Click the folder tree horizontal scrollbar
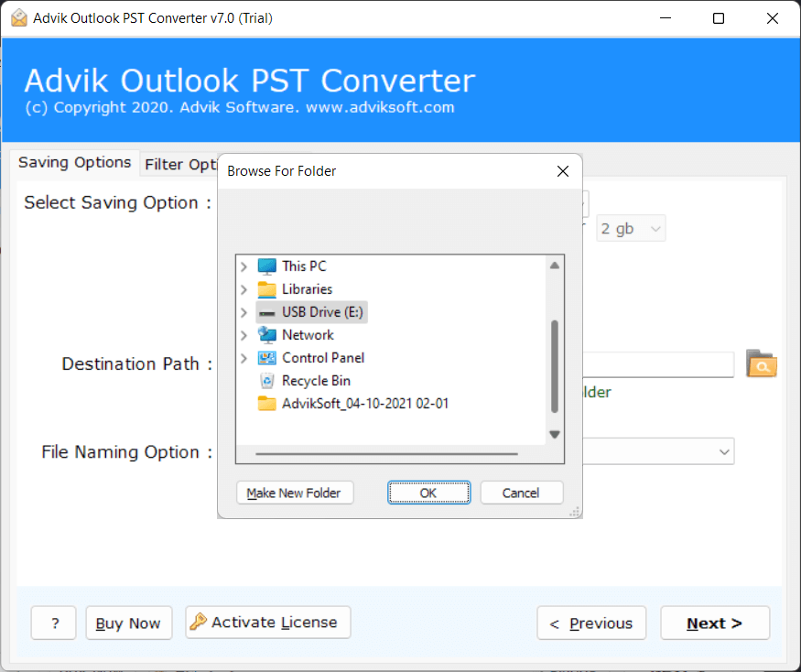Image resolution: width=801 pixels, height=672 pixels. (386, 453)
